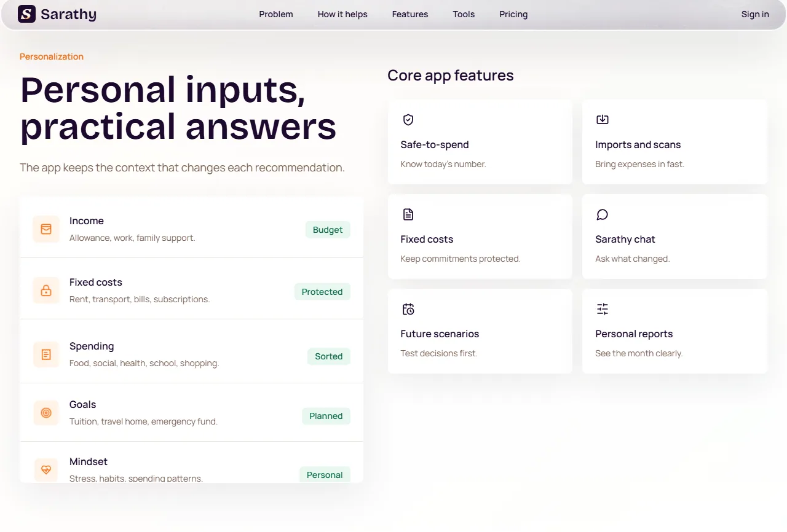Click the Future scenarios card title
The width and height of the screenshot is (787, 532).
pos(440,334)
